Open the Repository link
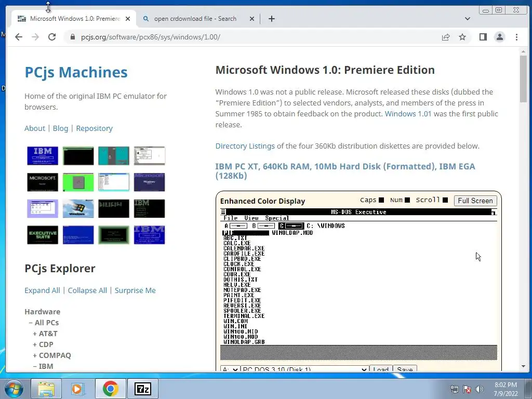 click(95, 128)
